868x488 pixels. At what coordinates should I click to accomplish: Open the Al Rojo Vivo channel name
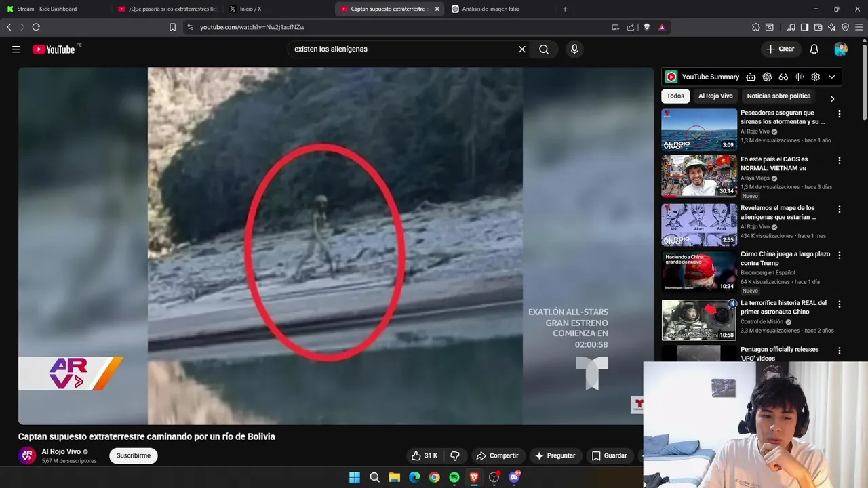(61, 451)
